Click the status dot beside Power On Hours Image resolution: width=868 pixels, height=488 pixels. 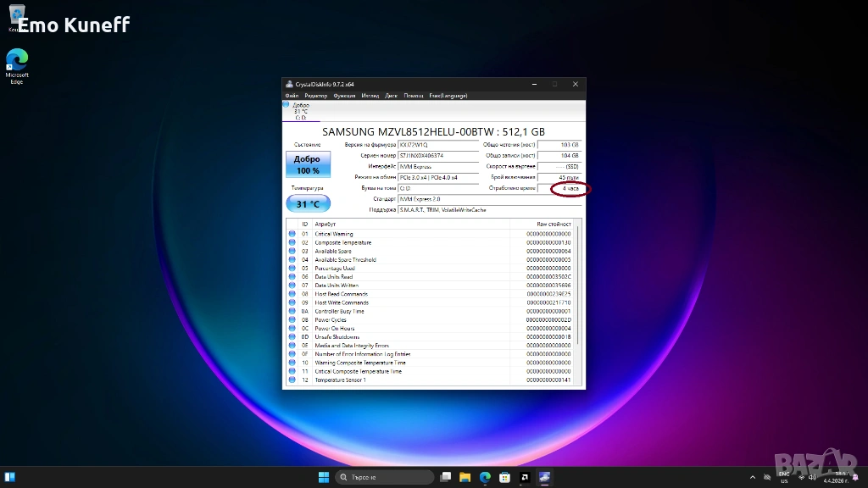[292, 329]
